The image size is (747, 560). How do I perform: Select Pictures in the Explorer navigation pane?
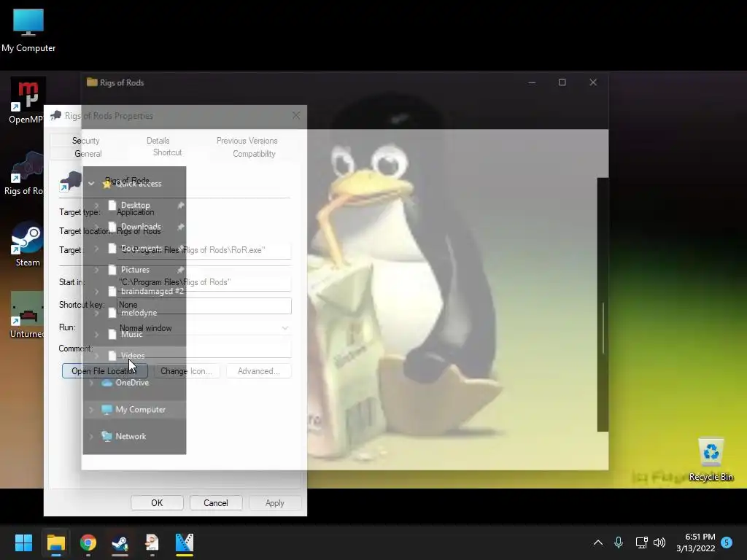(135, 270)
